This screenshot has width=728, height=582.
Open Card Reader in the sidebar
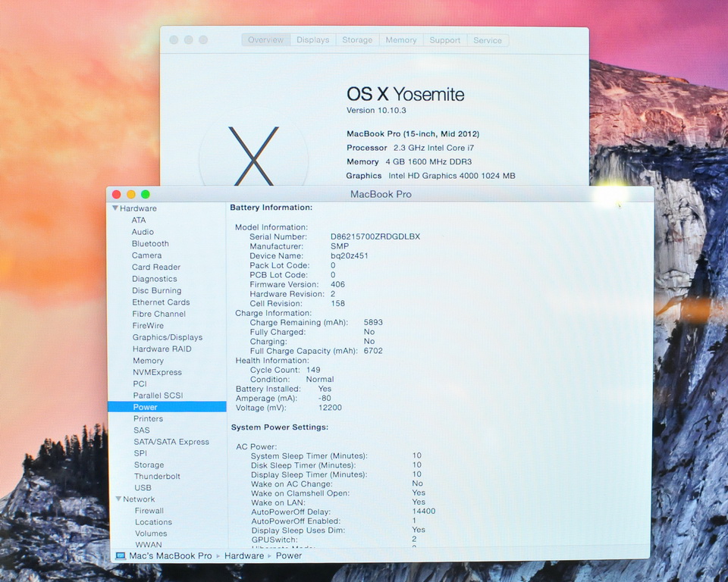(156, 267)
